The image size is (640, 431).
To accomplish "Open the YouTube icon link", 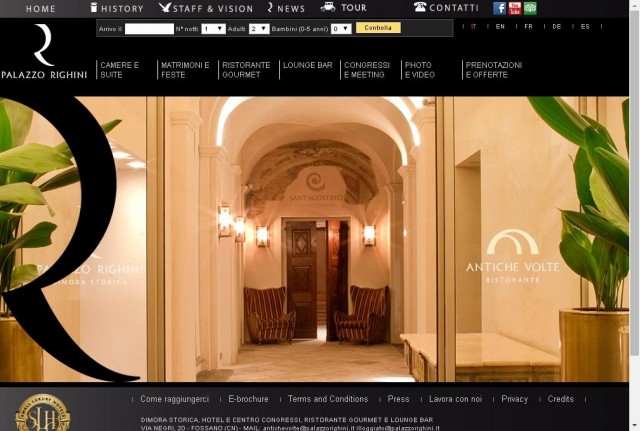I will [515, 8].
